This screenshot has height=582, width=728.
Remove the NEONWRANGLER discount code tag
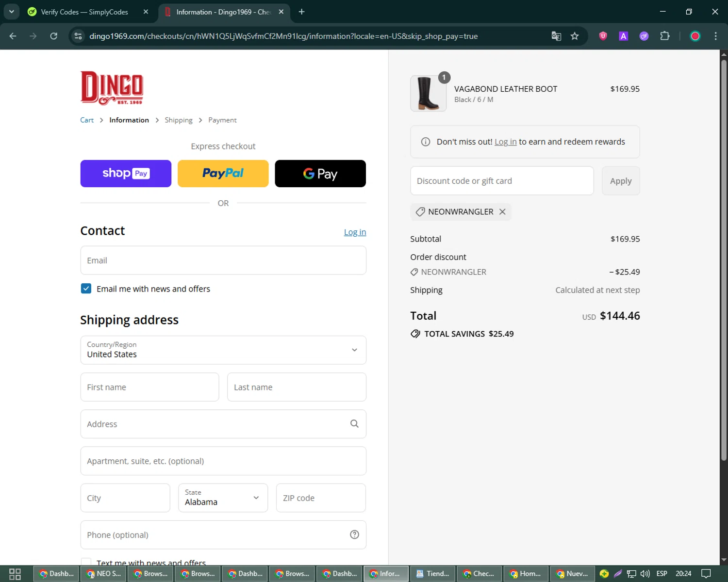[x=502, y=212]
